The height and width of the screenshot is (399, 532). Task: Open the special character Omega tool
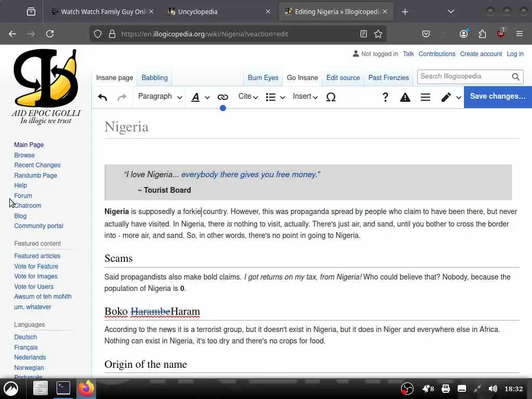(331, 97)
